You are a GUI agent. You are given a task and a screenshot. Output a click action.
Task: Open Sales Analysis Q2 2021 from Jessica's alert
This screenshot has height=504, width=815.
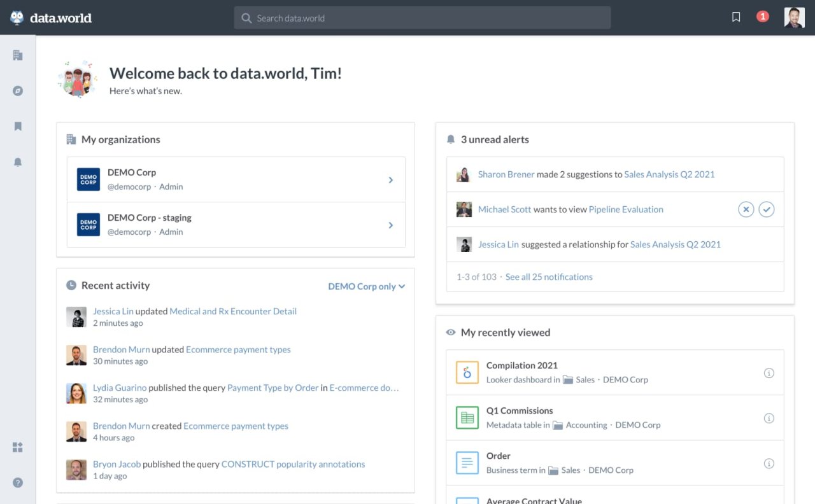(676, 244)
